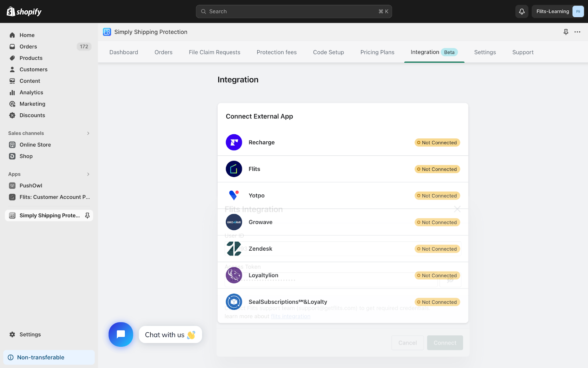This screenshot has width=588, height=368.
Task: Click the Marketing target icon
Action: [12, 104]
